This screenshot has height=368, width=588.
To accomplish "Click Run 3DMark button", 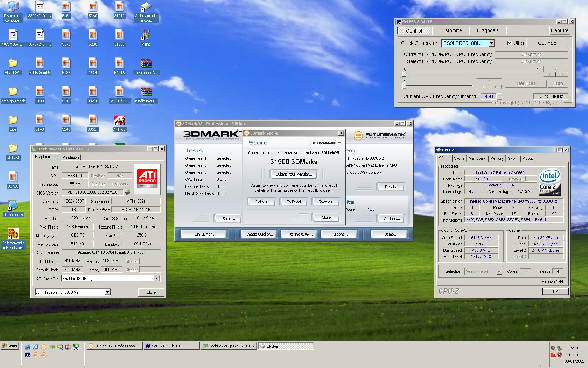I will tap(203, 234).
